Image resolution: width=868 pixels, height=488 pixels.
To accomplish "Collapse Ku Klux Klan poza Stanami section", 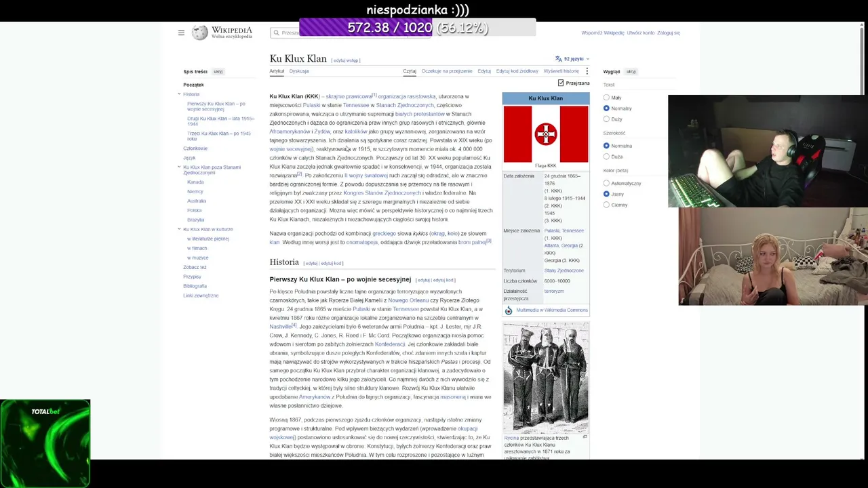I will pos(179,167).
